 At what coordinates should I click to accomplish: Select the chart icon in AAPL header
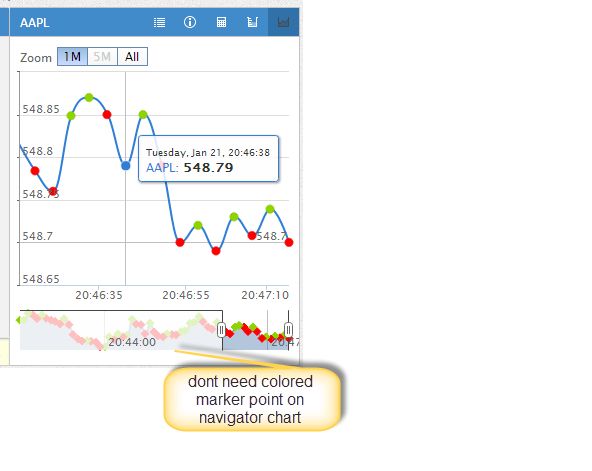point(283,22)
